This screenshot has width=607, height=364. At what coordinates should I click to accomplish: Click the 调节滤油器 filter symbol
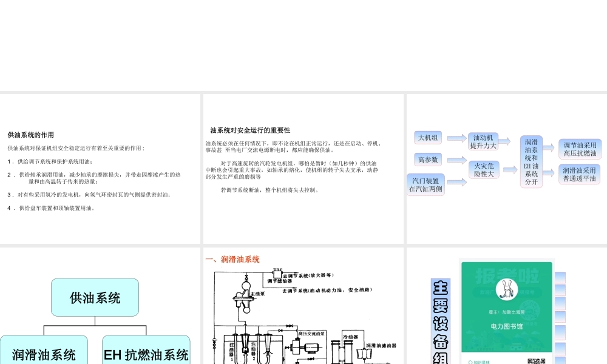pyautogui.click(x=278, y=274)
